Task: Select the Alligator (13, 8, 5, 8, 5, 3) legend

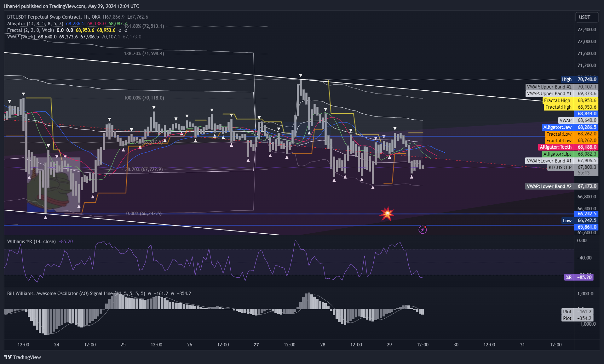Action: click(x=35, y=24)
